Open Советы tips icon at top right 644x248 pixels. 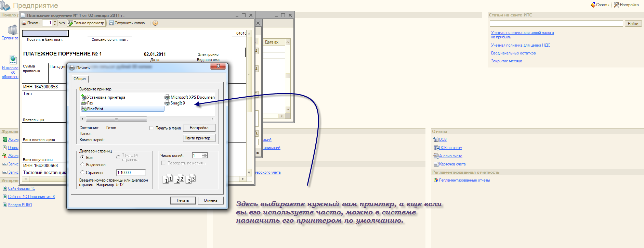click(593, 5)
